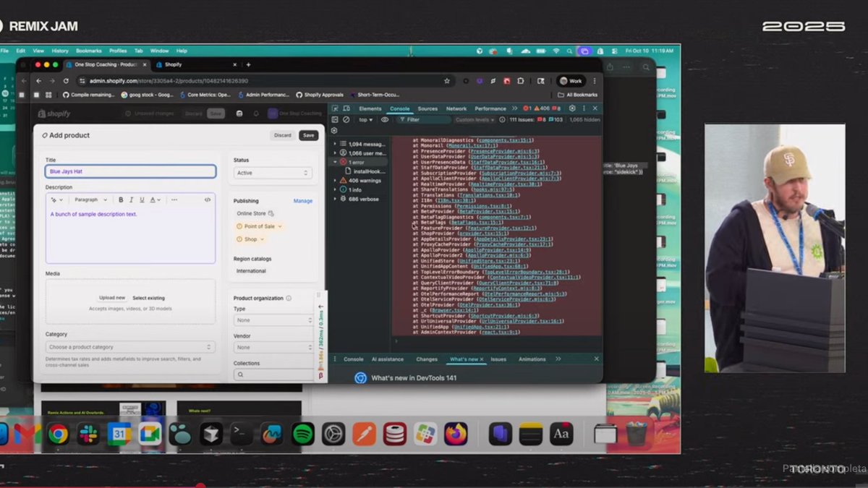868x488 pixels.
Task: Open the 'top' JavaScript context dropdown
Action: [x=367, y=119]
